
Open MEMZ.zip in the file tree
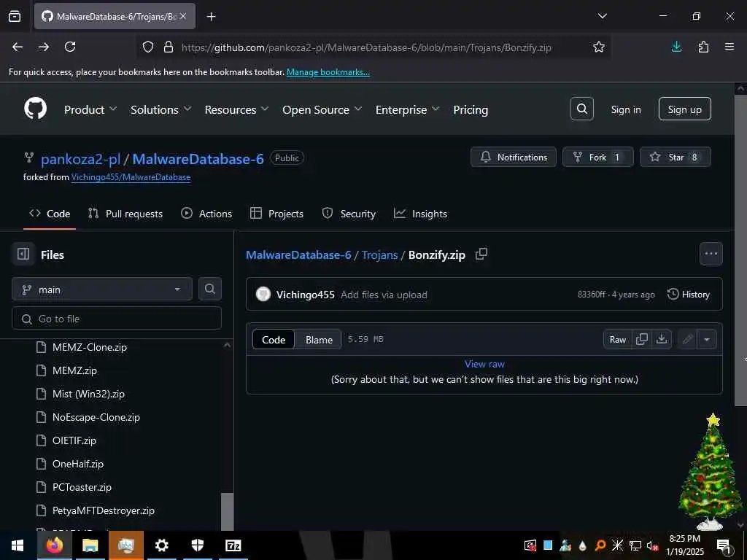(74, 370)
